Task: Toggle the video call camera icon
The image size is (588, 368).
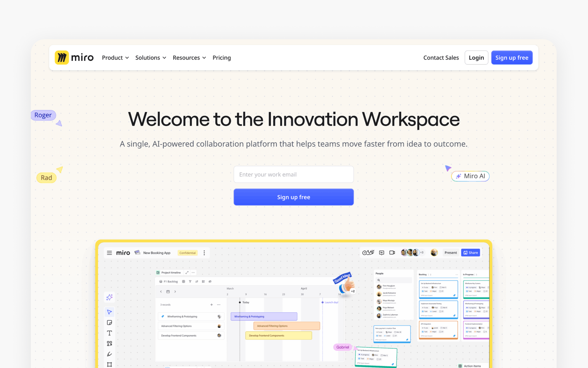Action: pyautogui.click(x=392, y=252)
